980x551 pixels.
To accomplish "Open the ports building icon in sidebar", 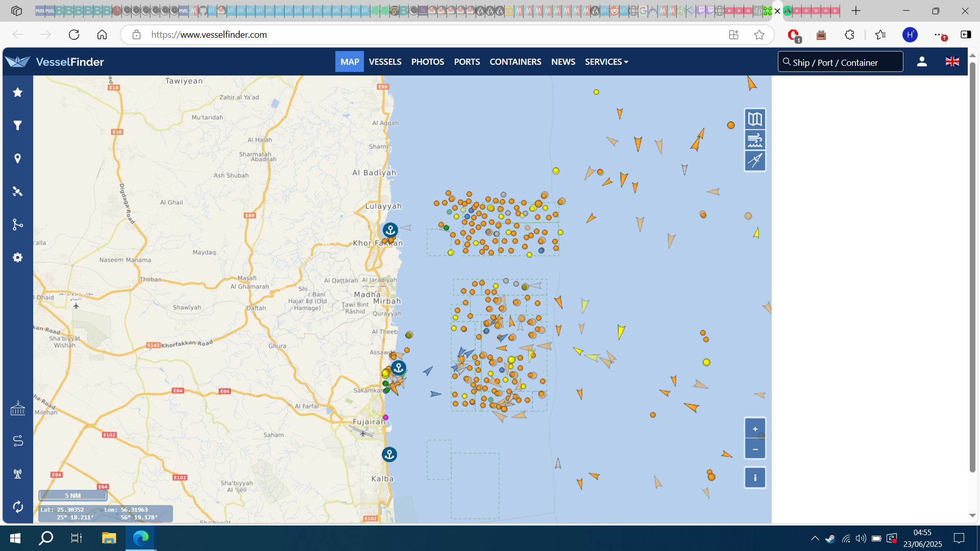I will coord(18,408).
